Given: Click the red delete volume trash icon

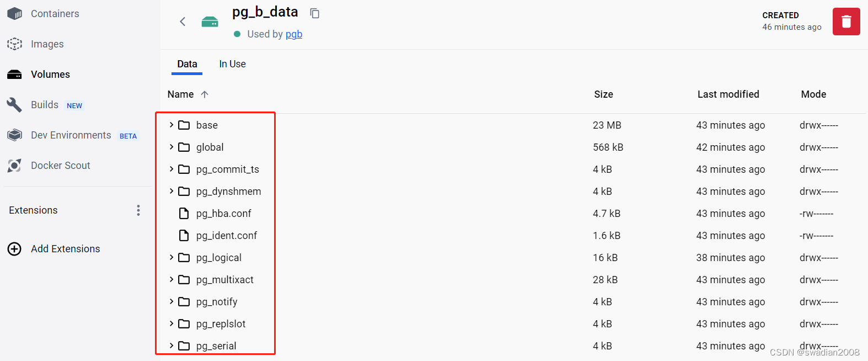Looking at the screenshot, I should tap(846, 22).
